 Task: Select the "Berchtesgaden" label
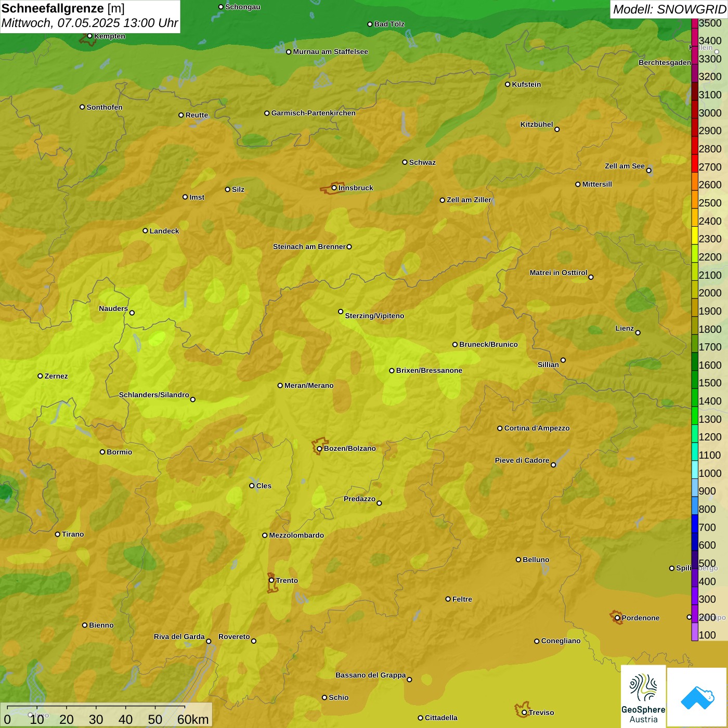tap(665, 62)
